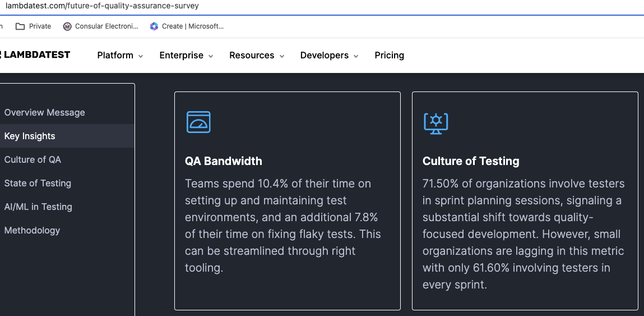Viewport: 644px width, 316px height.
Task: Select Overview Message in sidebar
Action: pyautogui.click(x=45, y=112)
